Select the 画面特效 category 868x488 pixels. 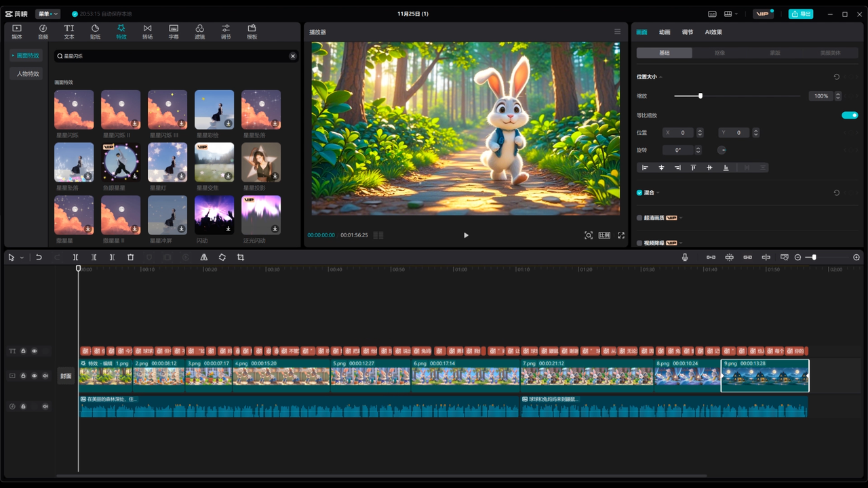point(26,56)
